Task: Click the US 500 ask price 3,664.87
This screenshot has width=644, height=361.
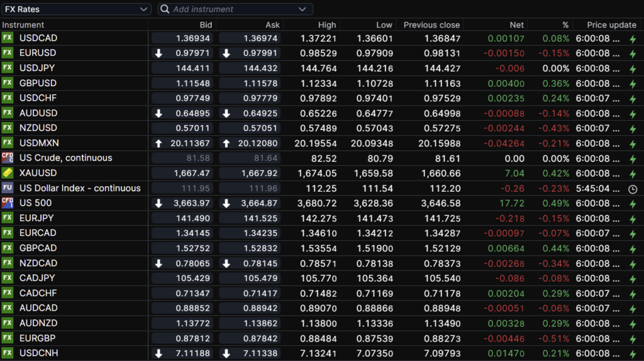Action: (259, 203)
